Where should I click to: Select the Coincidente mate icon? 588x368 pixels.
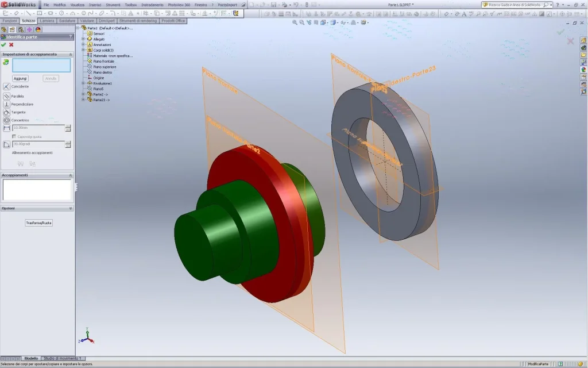click(x=6, y=86)
